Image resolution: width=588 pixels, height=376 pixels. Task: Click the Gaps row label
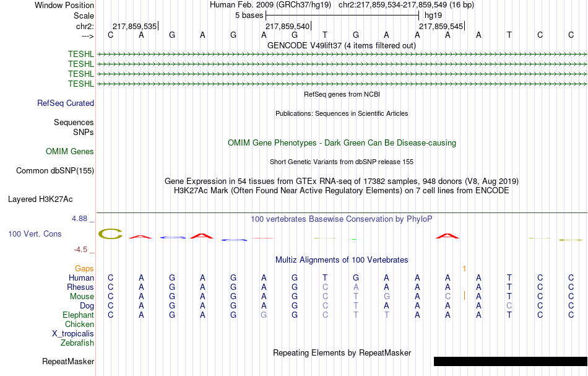(84, 268)
